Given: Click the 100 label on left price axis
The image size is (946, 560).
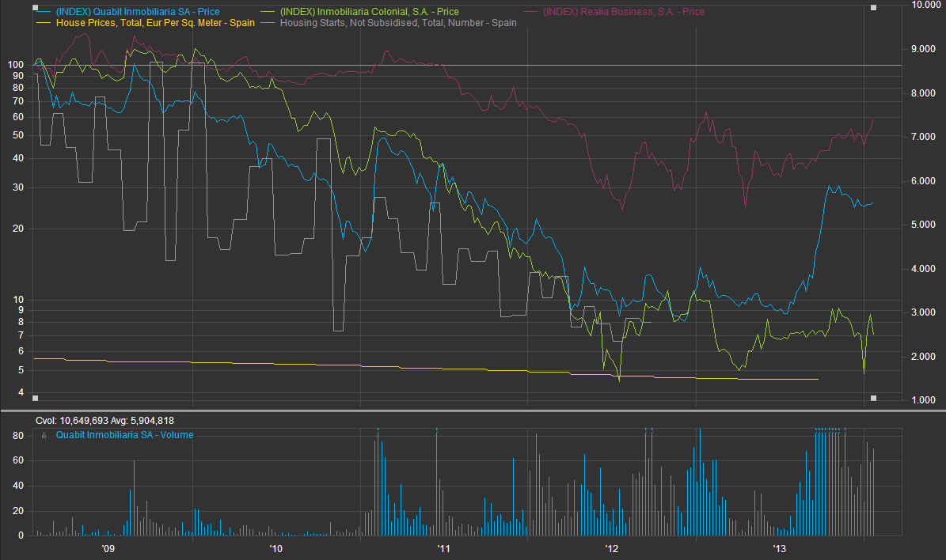Looking at the screenshot, I should point(16,66).
